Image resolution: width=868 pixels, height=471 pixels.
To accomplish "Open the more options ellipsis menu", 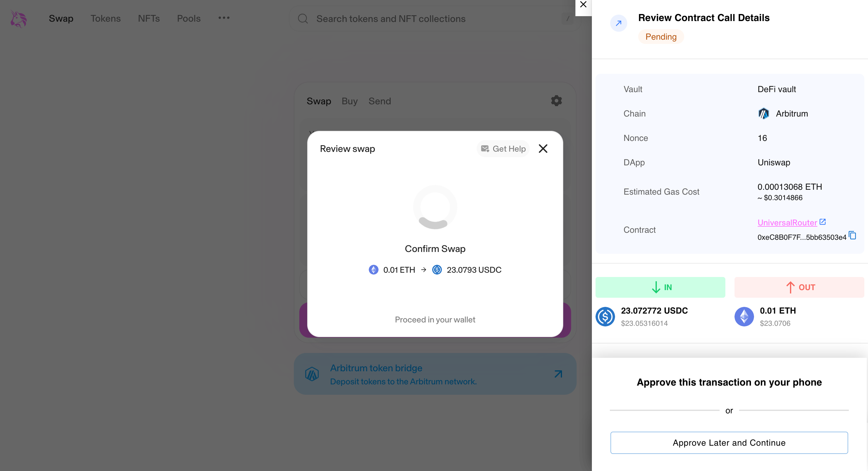I will click(x=224, y=18).
